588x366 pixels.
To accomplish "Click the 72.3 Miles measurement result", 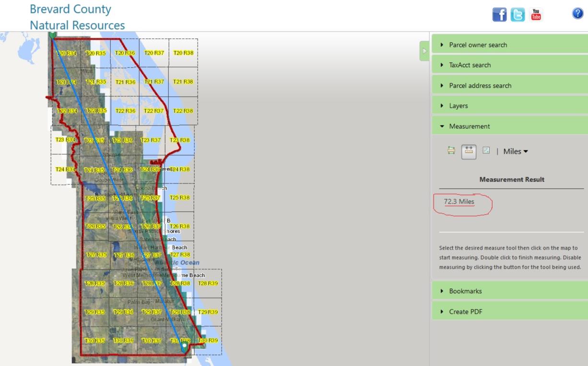I will 459,202.
